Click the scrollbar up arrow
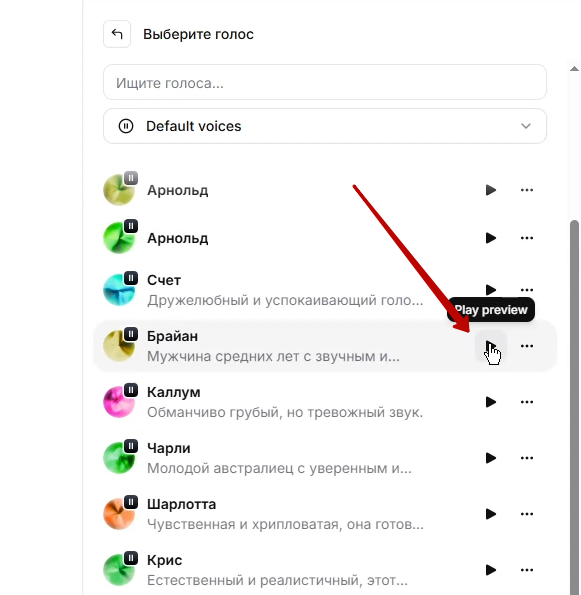Viewport: 581px width, 595px height. click(575, 69)
